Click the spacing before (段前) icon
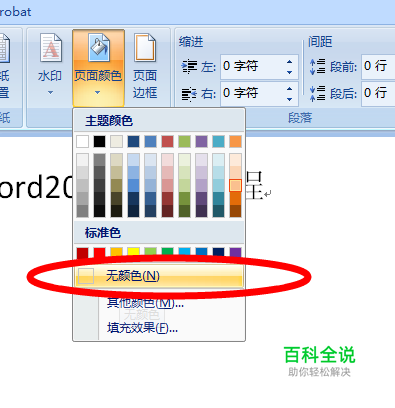The image size is (395, 408). [x=317, y=66]
